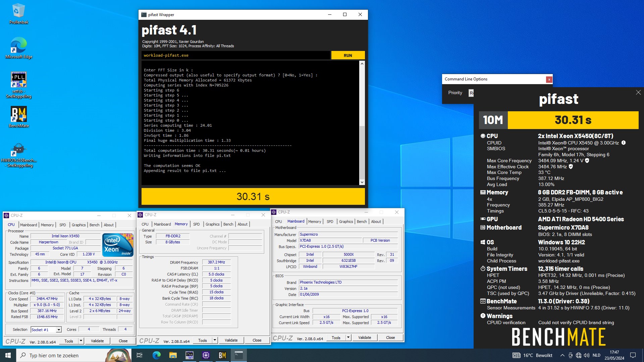Image resolution: width=644 pixels, height=362 pixels.
Task: Open the BenchMate desktop shortcut
Action: [18, 117]
